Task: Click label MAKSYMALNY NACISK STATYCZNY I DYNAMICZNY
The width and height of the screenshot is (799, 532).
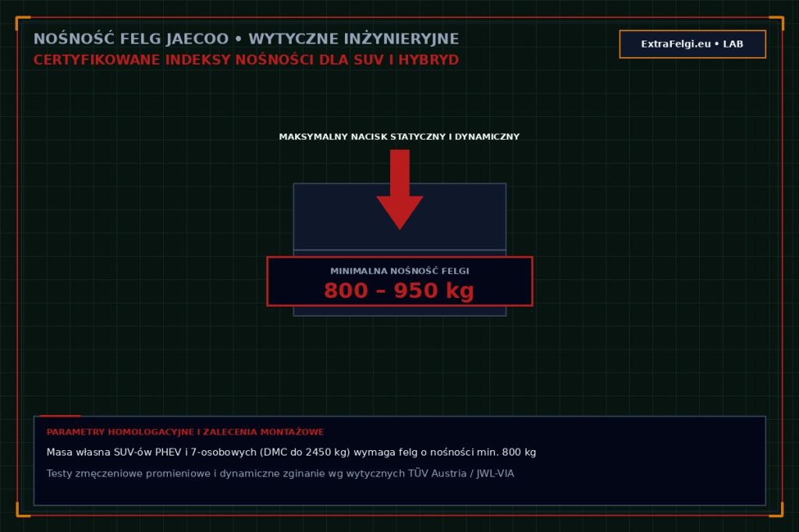Action: click(399, 137)
